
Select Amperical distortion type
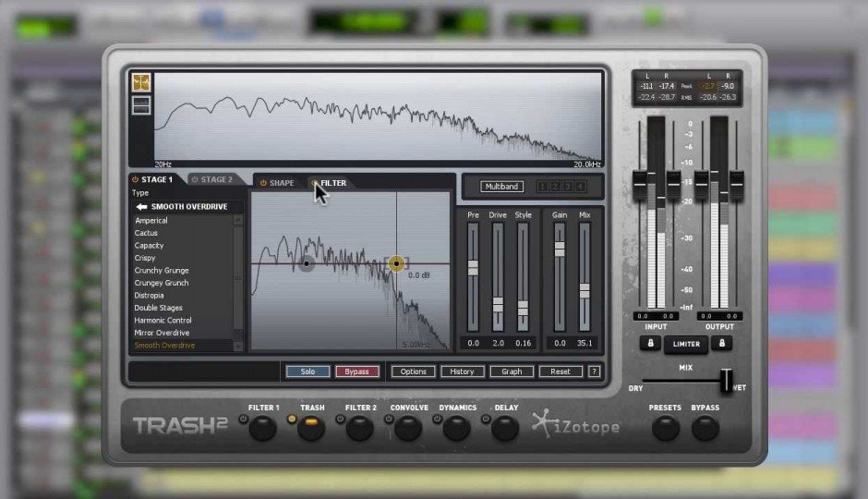[151, 221]
